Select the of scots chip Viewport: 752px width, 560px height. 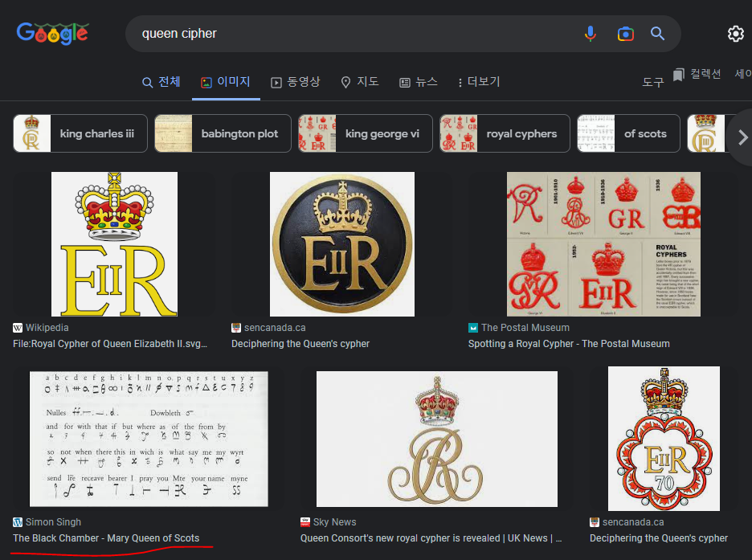628,133
